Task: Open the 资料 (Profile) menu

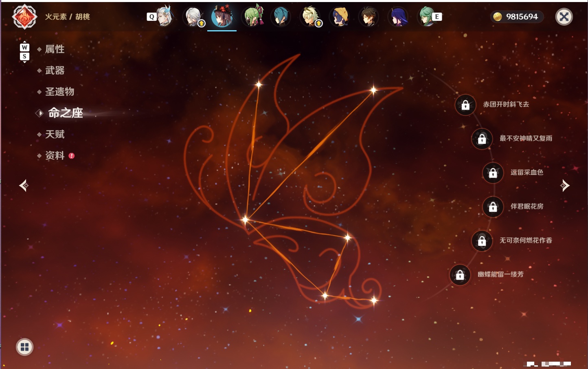Action: [55, 155]
